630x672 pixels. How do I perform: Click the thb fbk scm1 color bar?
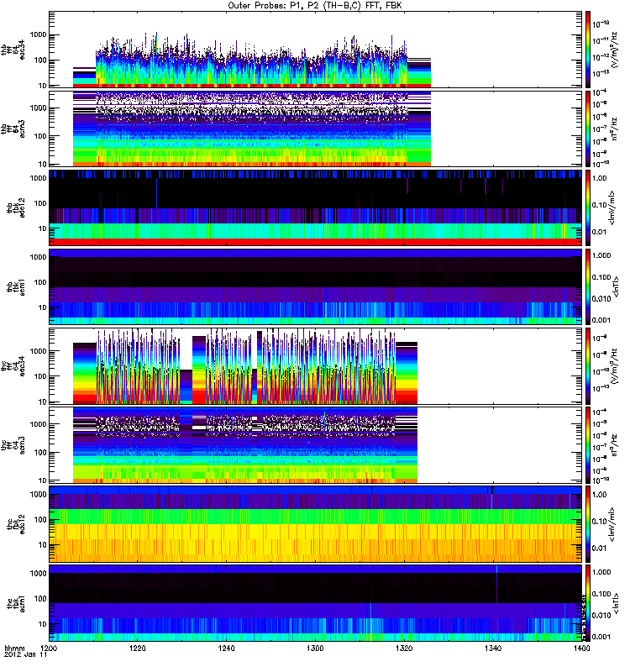[x=588, y=286]
